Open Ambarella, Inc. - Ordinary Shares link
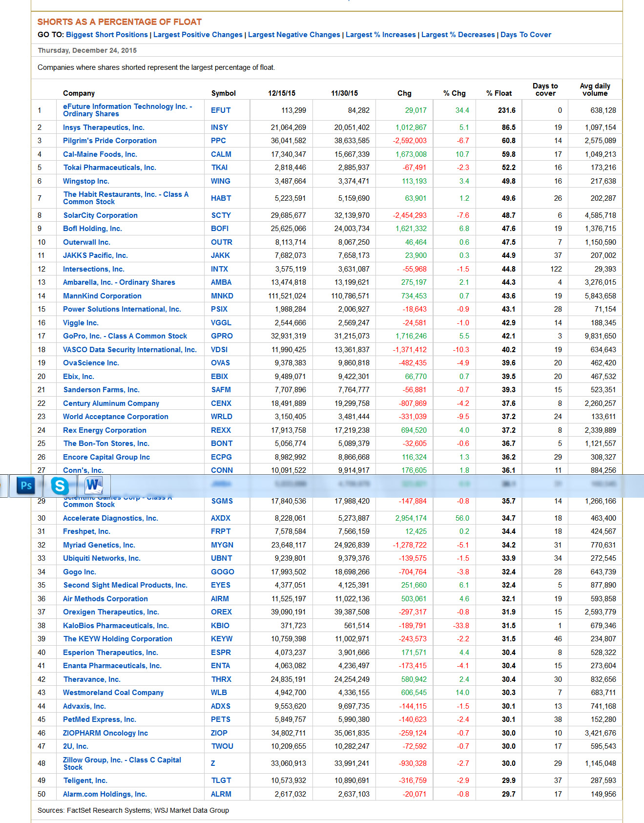The image size is (644, 823). click(119, 282)
